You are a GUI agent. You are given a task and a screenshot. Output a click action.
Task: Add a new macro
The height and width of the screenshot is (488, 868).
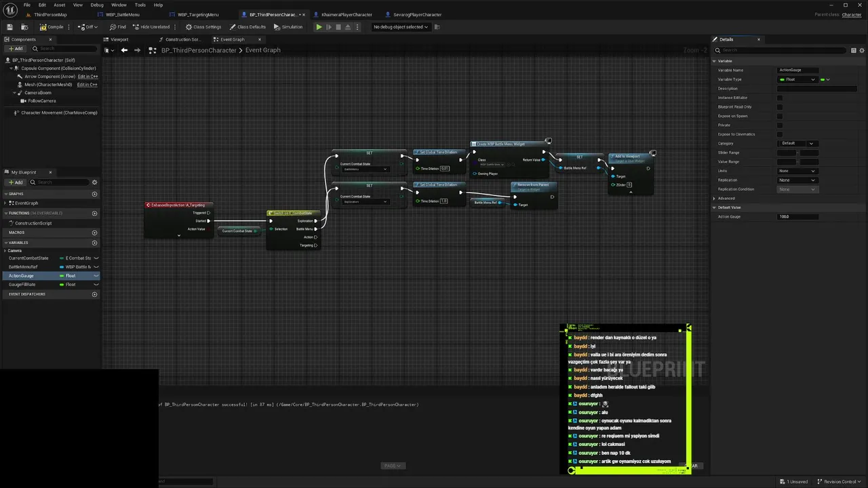94,232
